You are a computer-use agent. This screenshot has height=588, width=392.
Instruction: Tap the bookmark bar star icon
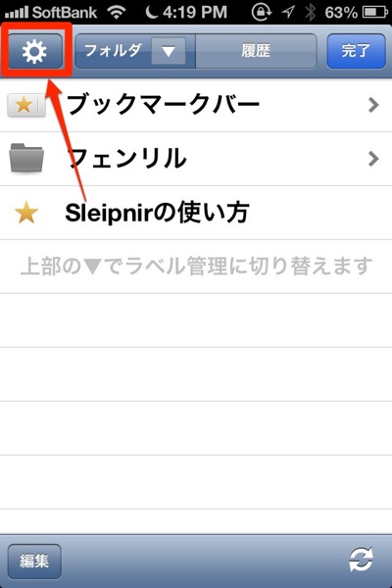(25, 104)
